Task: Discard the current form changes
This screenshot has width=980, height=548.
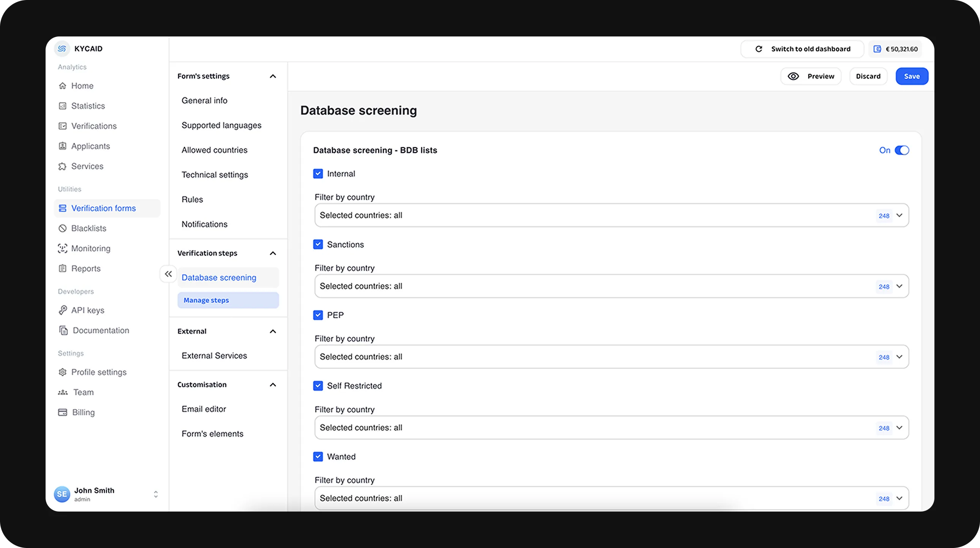Action: click(x=868, y=76)
